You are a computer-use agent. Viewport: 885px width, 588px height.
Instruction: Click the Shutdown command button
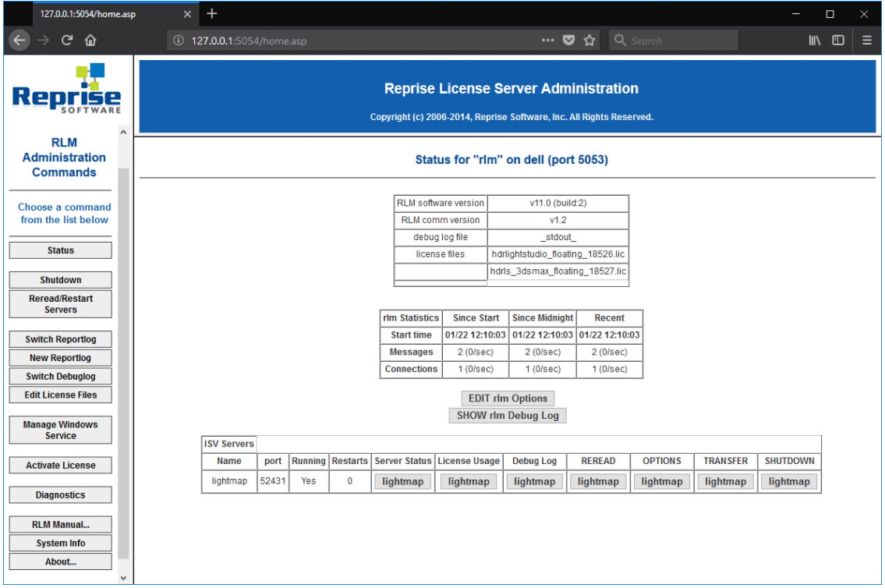60,280
